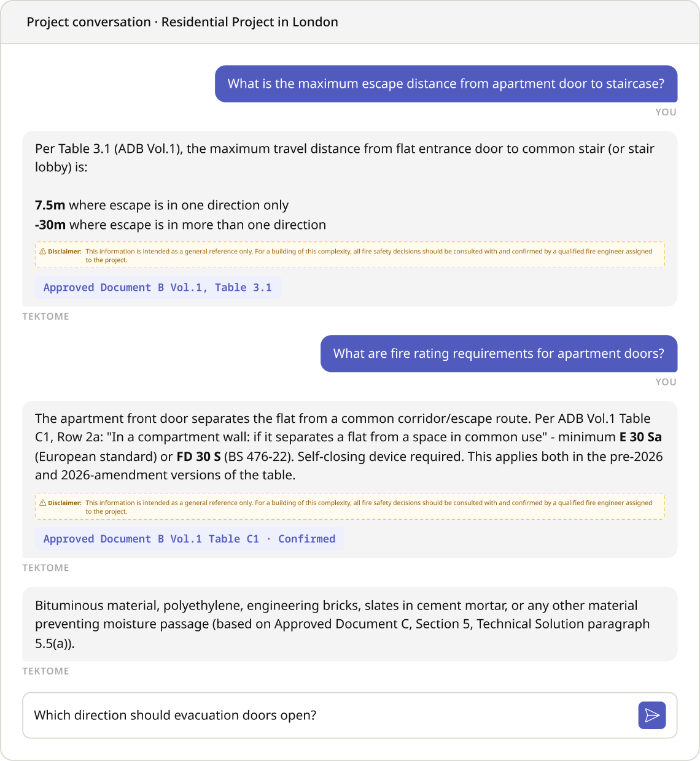Click the warning icon in second disclaimer
Image resolution: width=700 pixels, height=761 pixels.
coord(43,503)
